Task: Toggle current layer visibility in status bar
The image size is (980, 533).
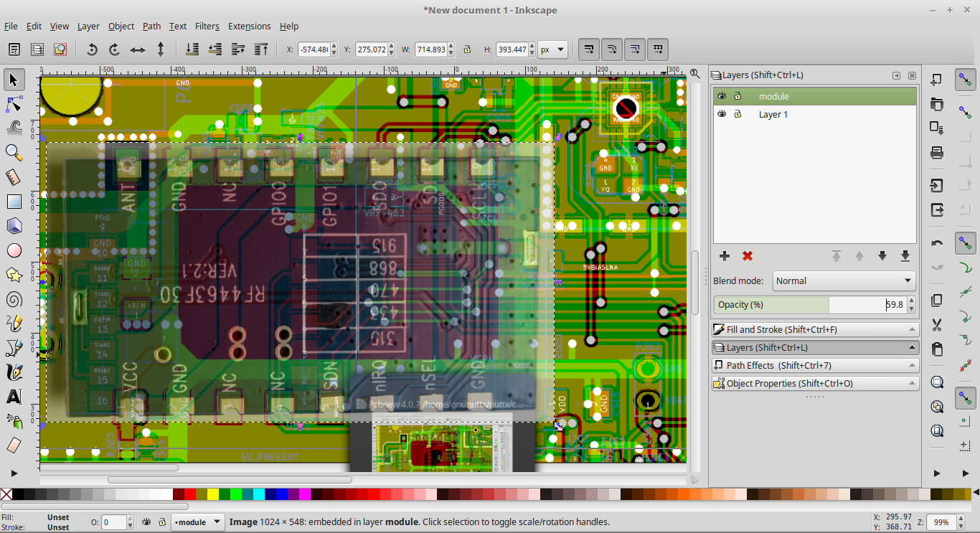Action: [x=147, y=522]
